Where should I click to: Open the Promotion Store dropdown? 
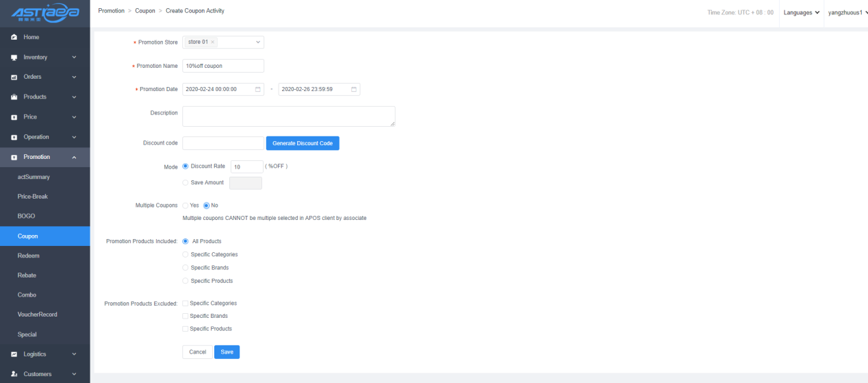coord(258,42)
